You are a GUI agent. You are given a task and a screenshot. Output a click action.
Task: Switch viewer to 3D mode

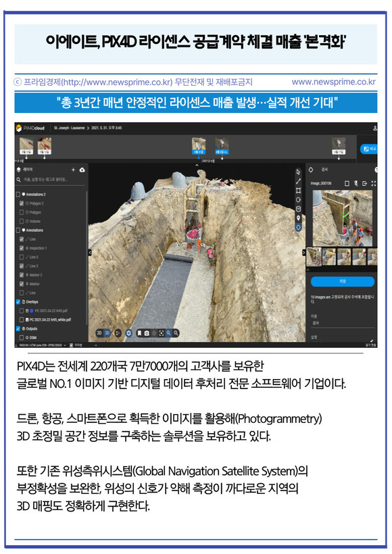coord(107,333)
